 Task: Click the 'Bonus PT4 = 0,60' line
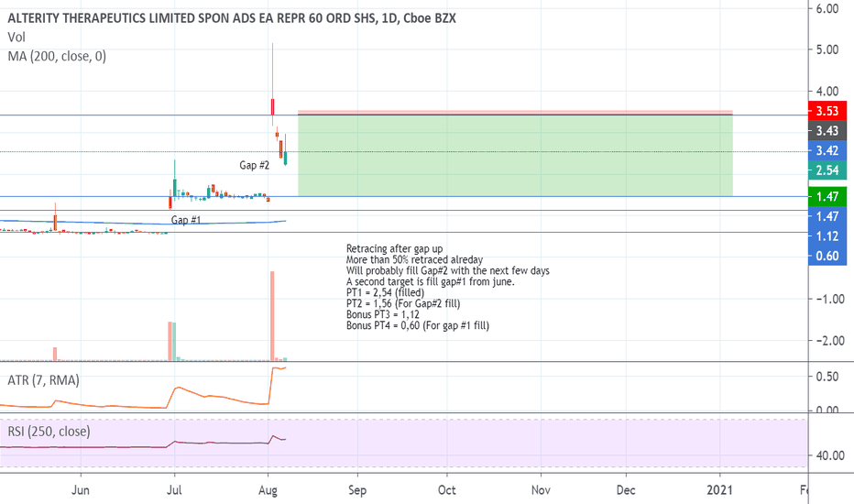pyautogui.click(x=418, y=326)
